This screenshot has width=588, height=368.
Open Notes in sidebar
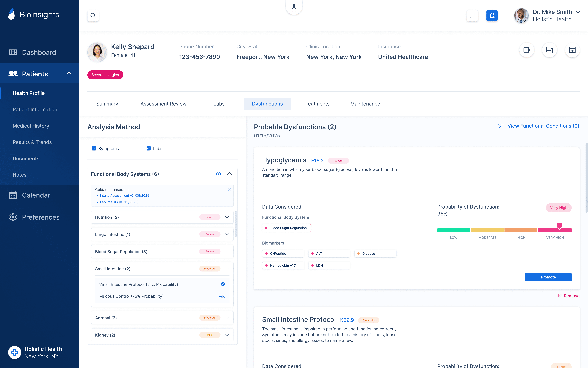(x=19, y=175)
